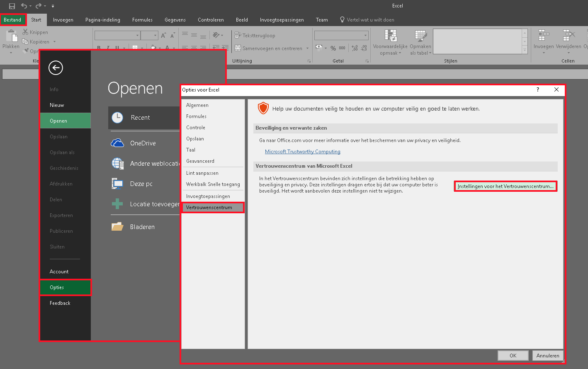The width and height of the screenshot is (588, 369).
Task: Click the Save icon in quick access toolbar
Action: [12, 6]
